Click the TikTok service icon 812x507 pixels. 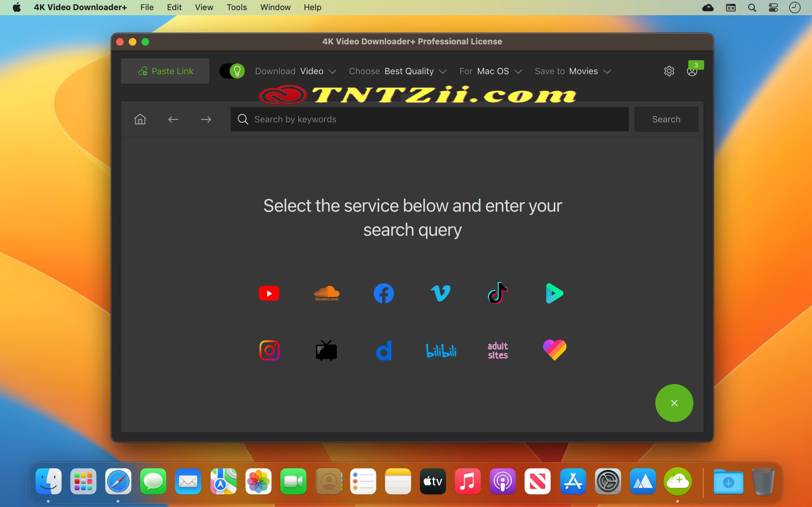pos(498,294)
